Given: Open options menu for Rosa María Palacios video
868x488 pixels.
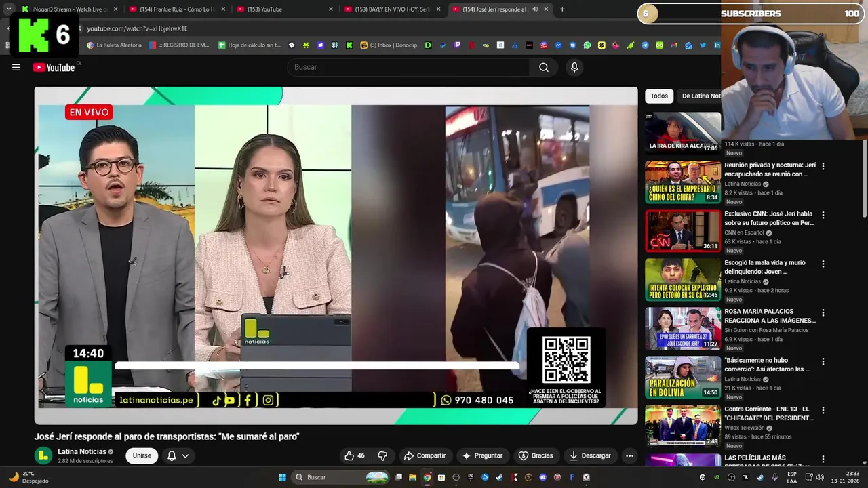Looking at the screenshot, I should 823,312.
